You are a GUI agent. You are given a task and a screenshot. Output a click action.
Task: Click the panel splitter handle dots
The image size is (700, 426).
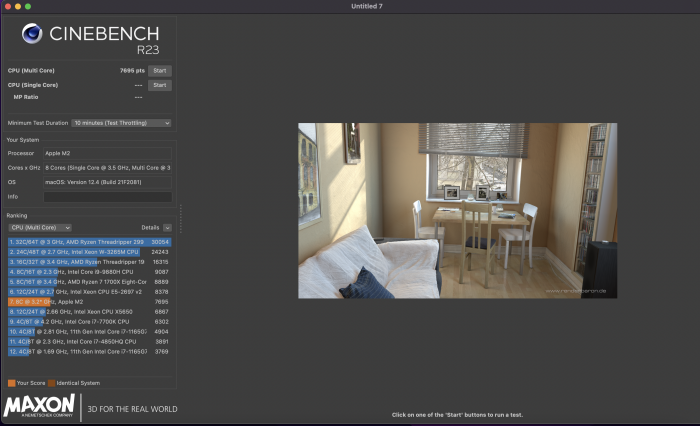[x=180, y=219]
